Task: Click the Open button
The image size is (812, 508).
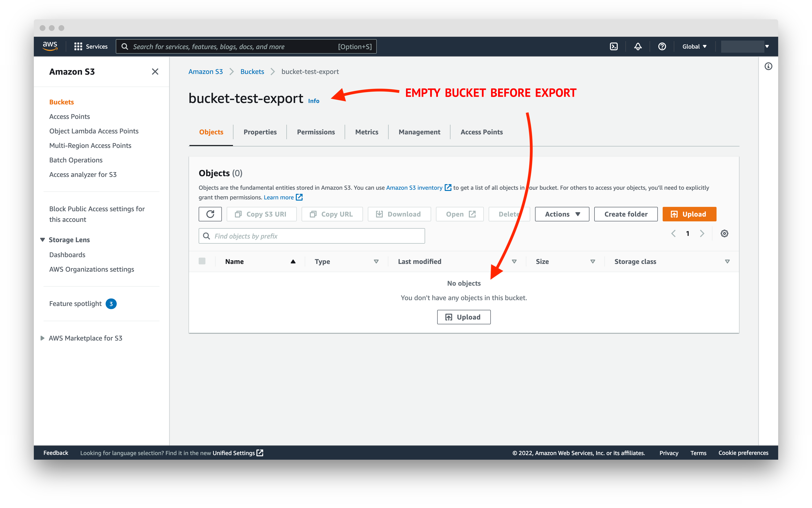Action: click(x=460, y=214)
